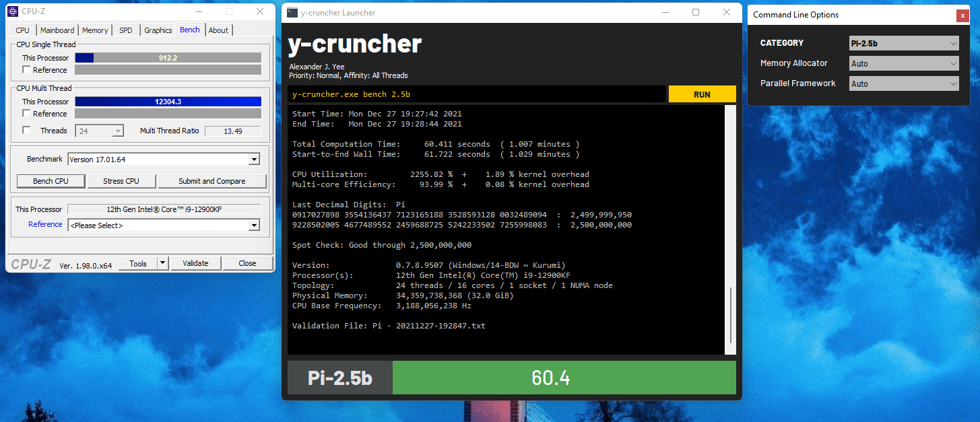Image resolution: width=980 pixels, height=422 pixels.
Task: Switch to the CPU tab in CPU-Z
Action: click(23, 30)
